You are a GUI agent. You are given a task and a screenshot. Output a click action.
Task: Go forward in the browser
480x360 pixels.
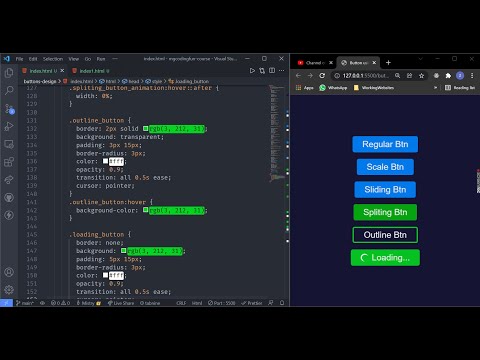pyautogui.click(x=310, y=76)
